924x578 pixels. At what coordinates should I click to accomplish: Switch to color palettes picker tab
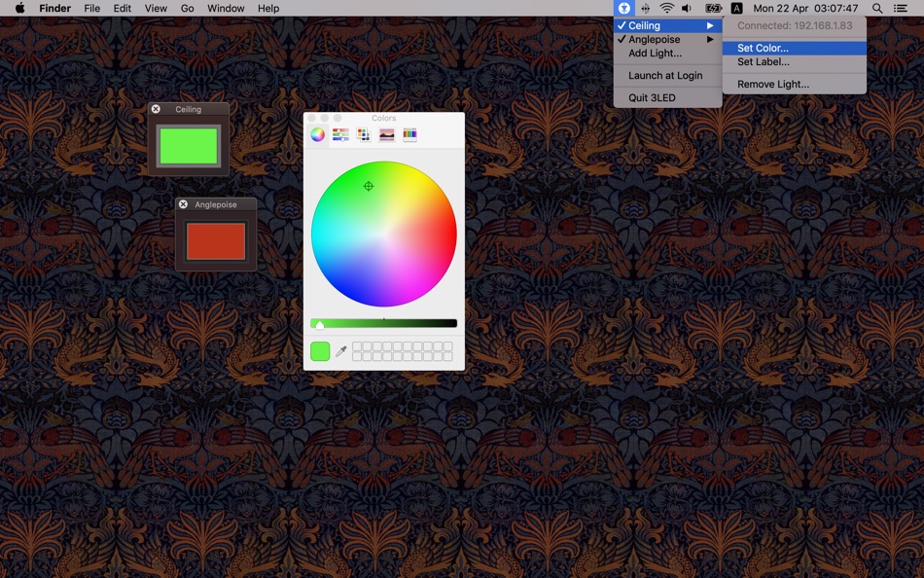coord(364,135)
